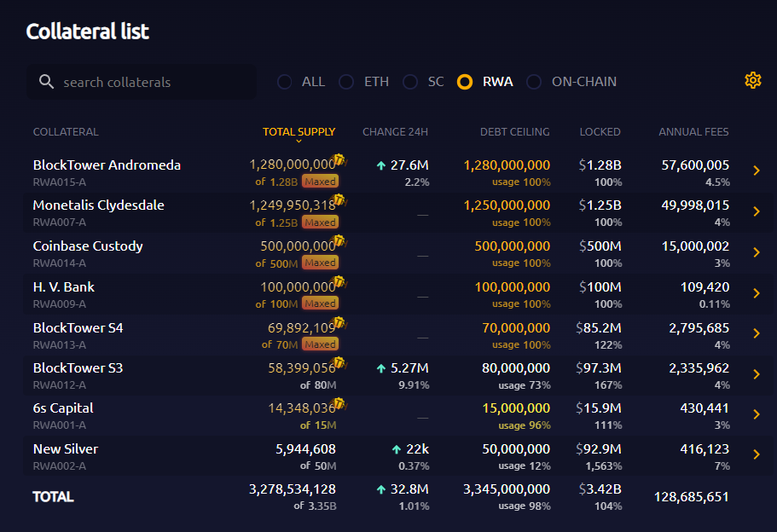Open the BlockTower S3 collateral link
Image resolution: width=777 pixels, height=532 pixels.
pos(78,367)
